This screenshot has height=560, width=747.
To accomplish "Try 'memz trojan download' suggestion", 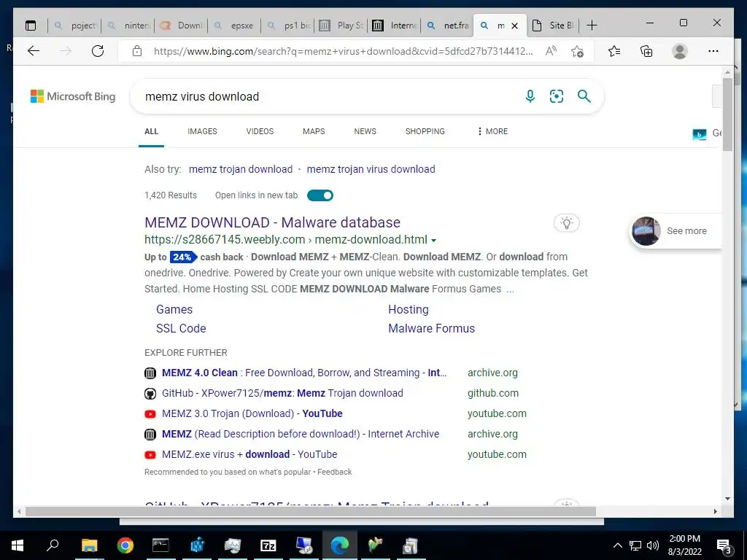I will click(241, 169).
